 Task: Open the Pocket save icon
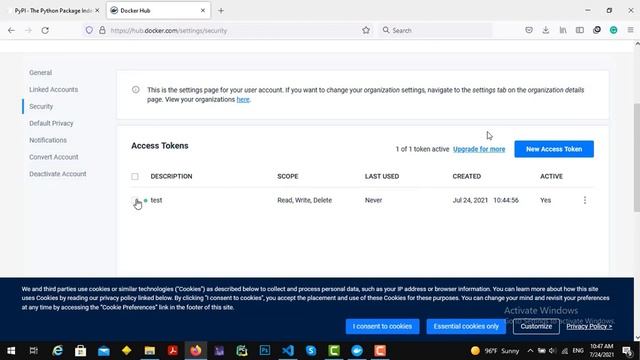tap(529, 30)
